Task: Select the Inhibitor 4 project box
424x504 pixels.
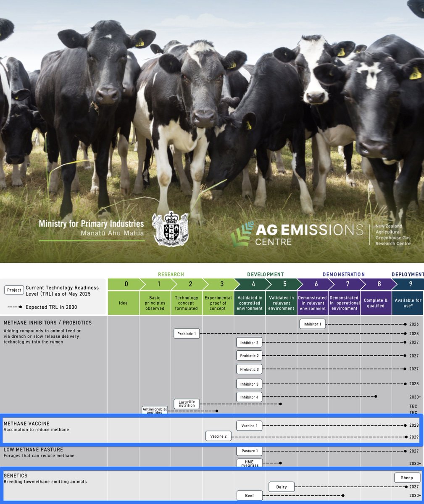Action: [250, 397]
